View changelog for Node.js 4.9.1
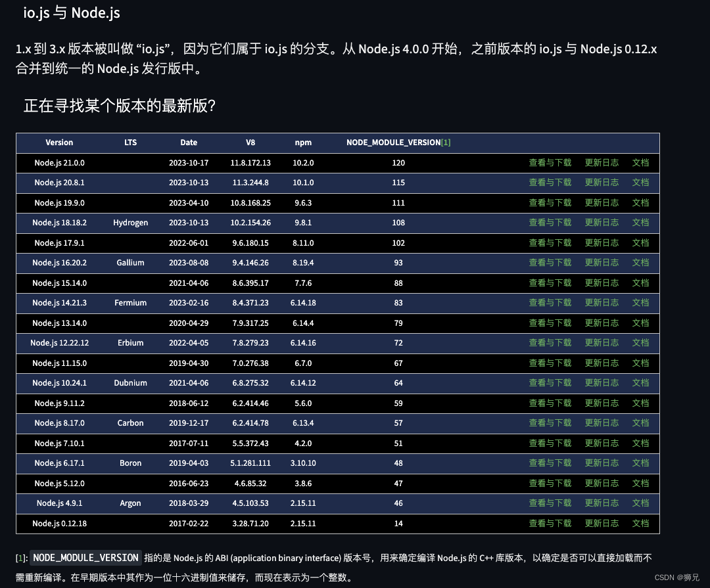 pos(602,503)
